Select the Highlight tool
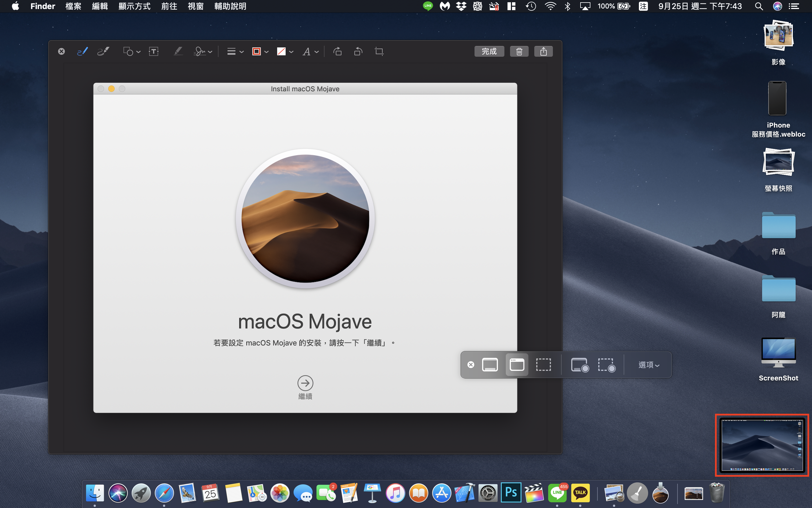The image size is (812, 508). (x=178, y=51)
